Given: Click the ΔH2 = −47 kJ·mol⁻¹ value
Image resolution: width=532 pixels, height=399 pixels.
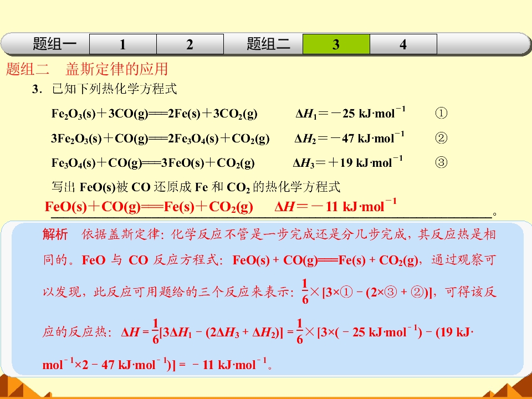Looking at the screenshot, I should pyautogui.click(x=350, y=138).
